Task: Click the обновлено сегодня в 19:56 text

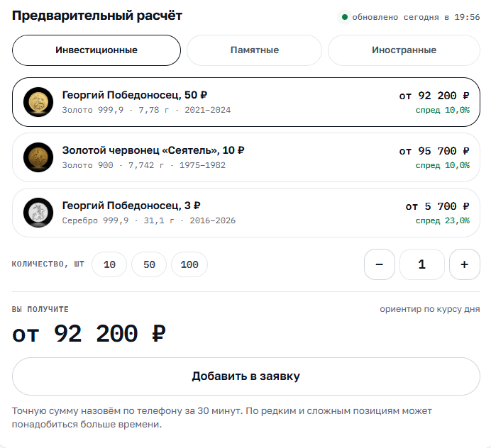Action: click(416, 17)
